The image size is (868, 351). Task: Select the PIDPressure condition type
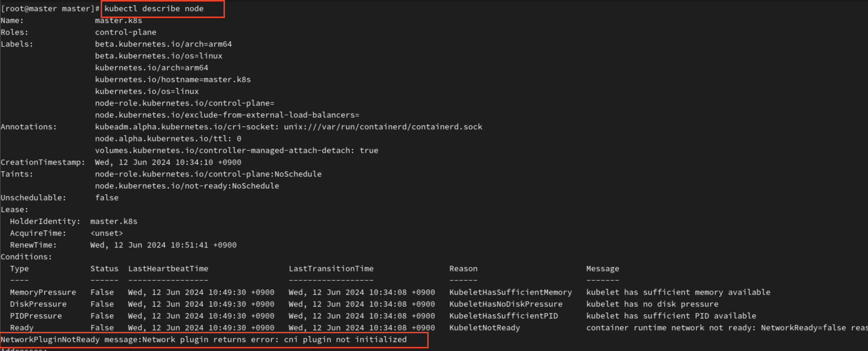pos(36,316)
